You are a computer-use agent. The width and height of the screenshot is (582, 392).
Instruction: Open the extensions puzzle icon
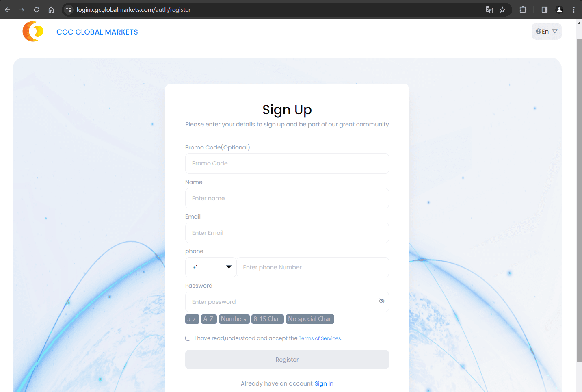[523, 10]
